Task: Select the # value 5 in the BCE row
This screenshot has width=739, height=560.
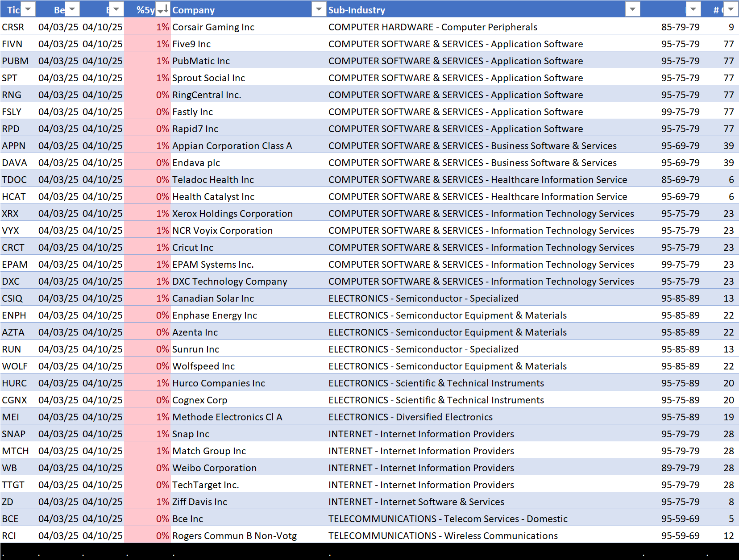Action: point(731,519)
